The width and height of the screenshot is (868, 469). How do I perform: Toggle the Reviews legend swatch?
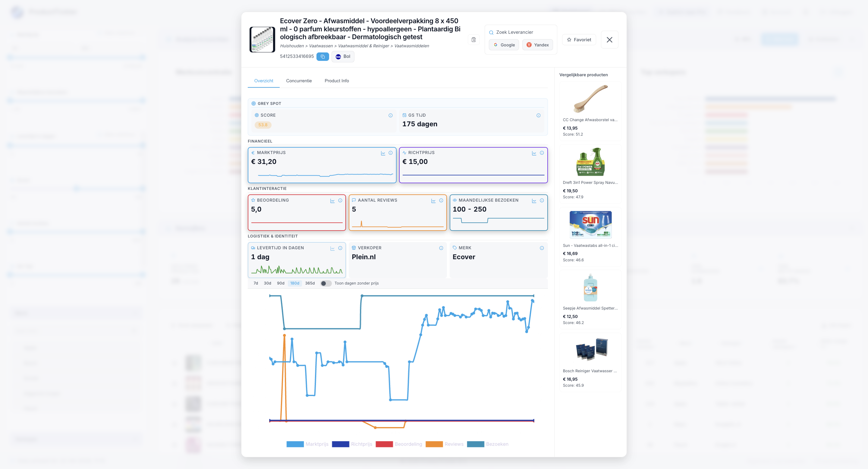coord(434,444)
